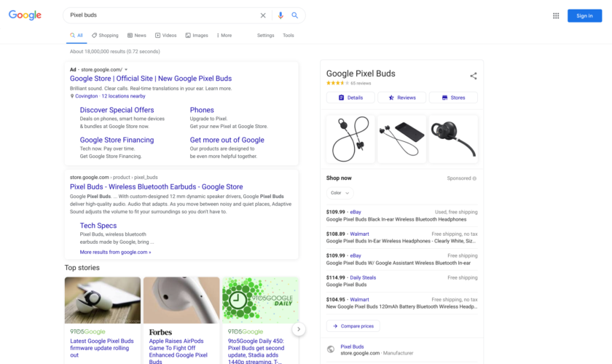Expand the Color filter dropdown
Viewport: 612px width, 364px height.
tap(340, 193)
